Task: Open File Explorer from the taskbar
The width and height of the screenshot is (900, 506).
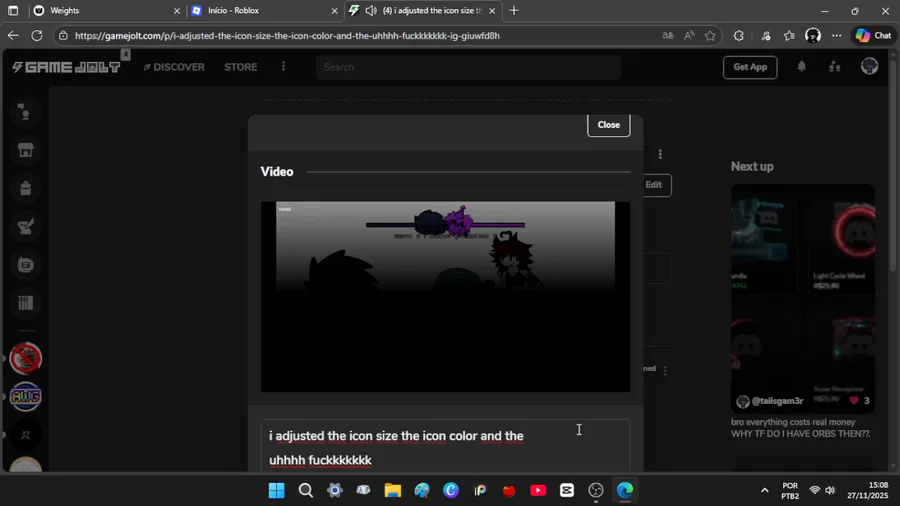Action: pos(393,491)
